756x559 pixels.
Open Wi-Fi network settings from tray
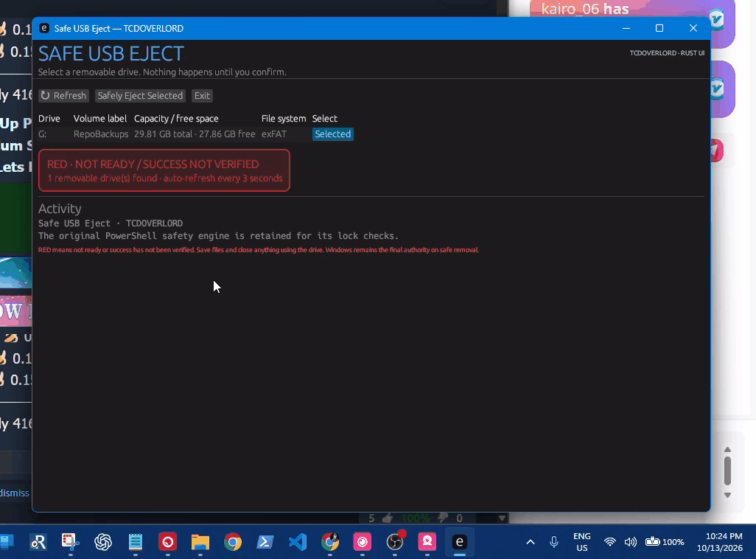point(610,542)
